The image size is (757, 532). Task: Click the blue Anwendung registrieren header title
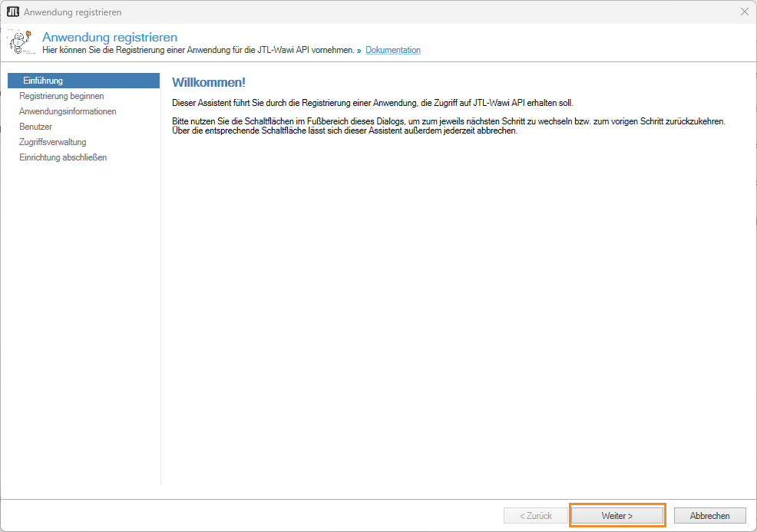coord(110,37)
